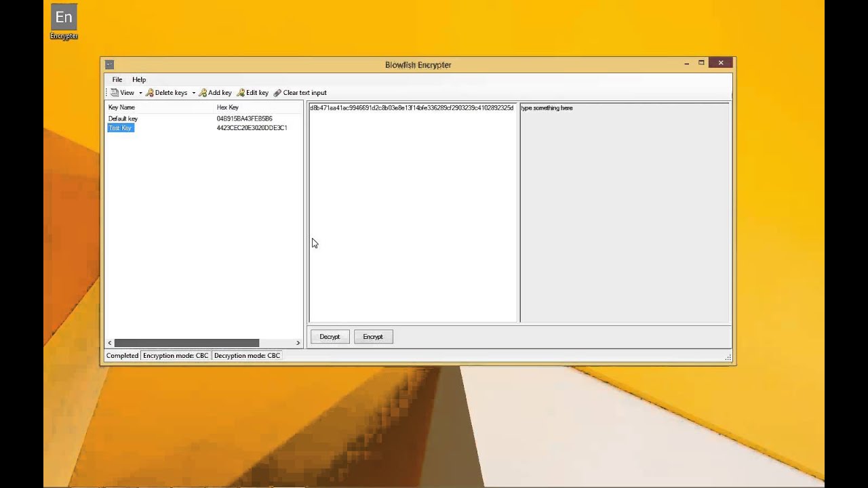Close the Blowfish Encrypter window
The image size is (868, 488).
click(721, 63)
